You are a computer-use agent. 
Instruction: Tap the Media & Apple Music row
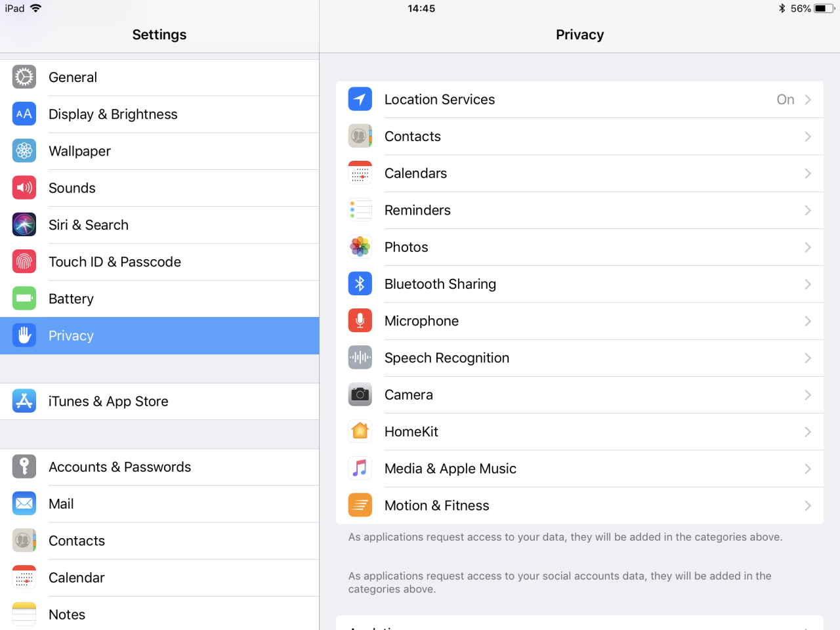click(x=579, y=469)
